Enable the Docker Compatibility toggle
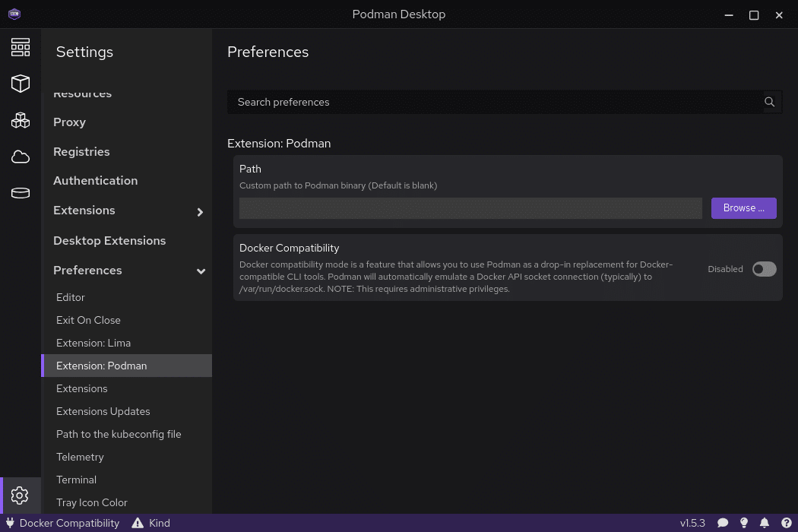Screen dimensions: 798x532 (x=764, y=269)
